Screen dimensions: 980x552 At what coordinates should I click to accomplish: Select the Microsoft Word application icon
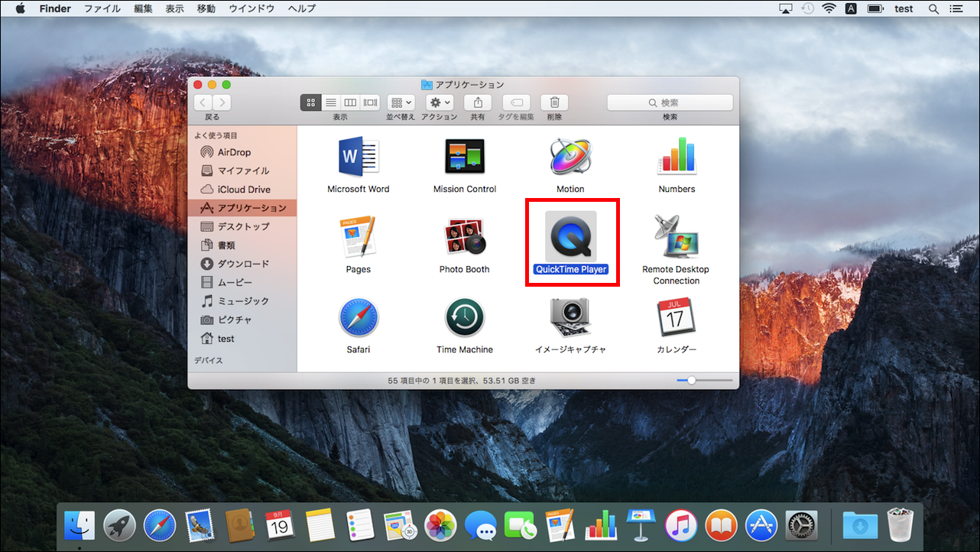tap(358, 157)
